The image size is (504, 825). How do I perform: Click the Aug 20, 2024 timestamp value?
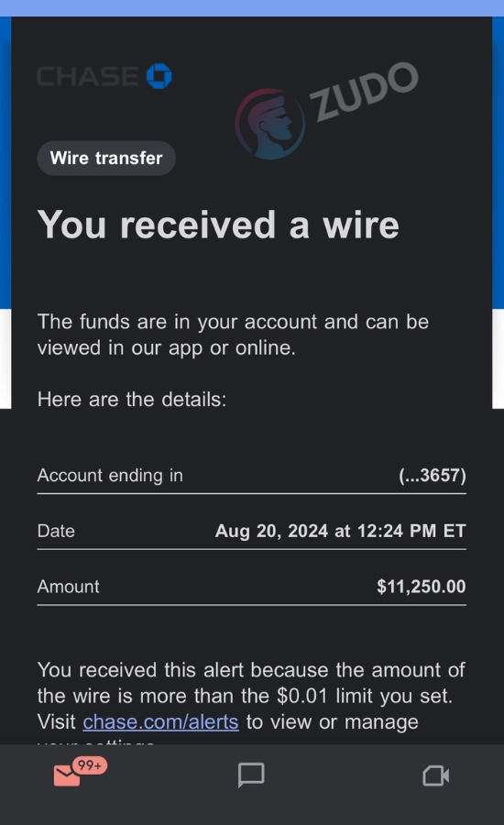tap(340, 531)
